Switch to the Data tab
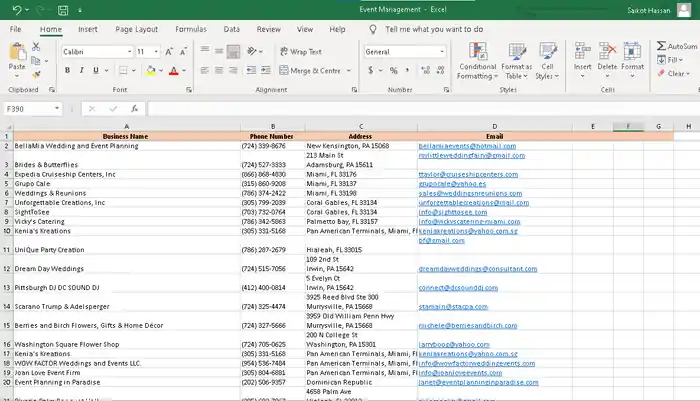 point(231,29)
